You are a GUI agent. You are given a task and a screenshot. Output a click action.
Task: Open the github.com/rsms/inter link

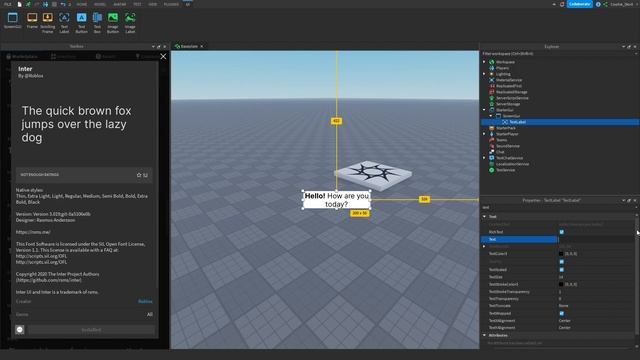(49, 280)
